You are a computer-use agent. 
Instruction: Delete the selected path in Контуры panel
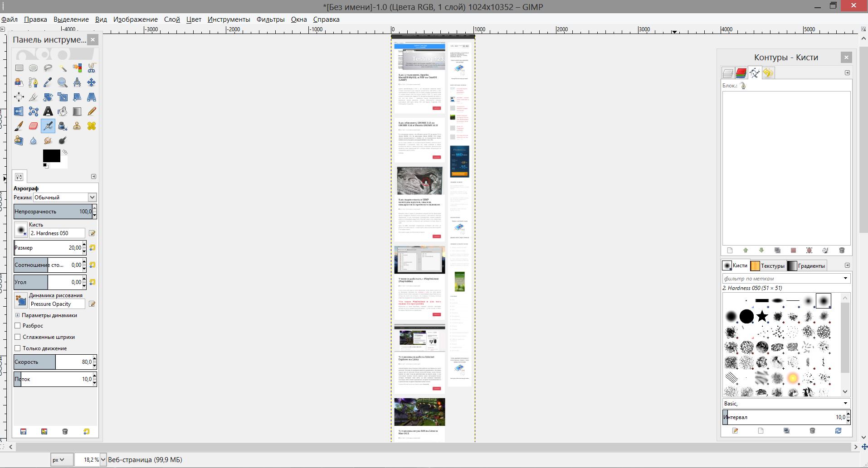(842, 251)
